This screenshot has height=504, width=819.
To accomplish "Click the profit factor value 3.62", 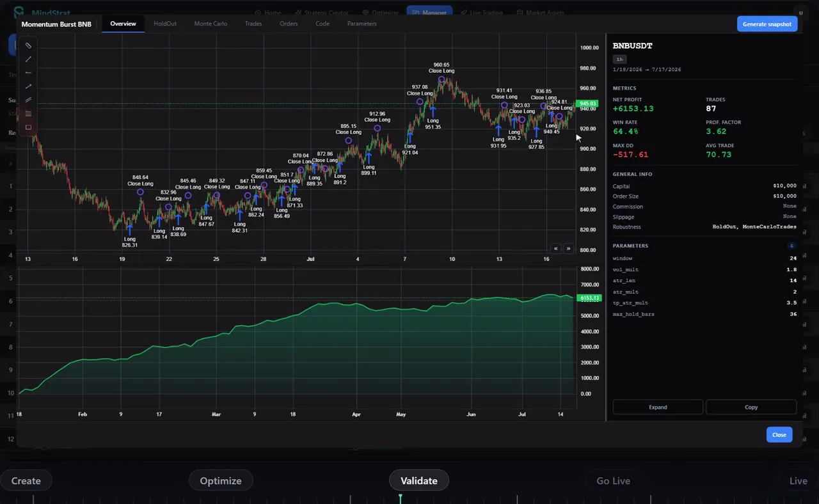I will (716, 132).
